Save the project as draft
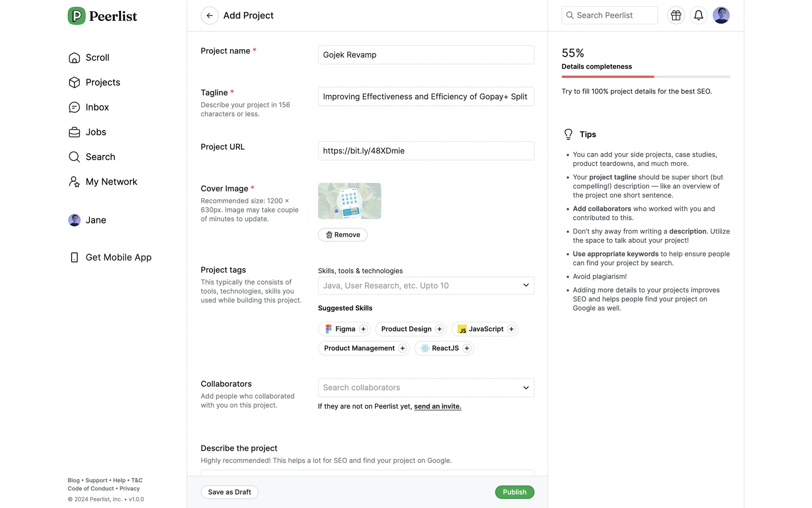The width and height of the screenshot is (812, 508). coord(229,492)
